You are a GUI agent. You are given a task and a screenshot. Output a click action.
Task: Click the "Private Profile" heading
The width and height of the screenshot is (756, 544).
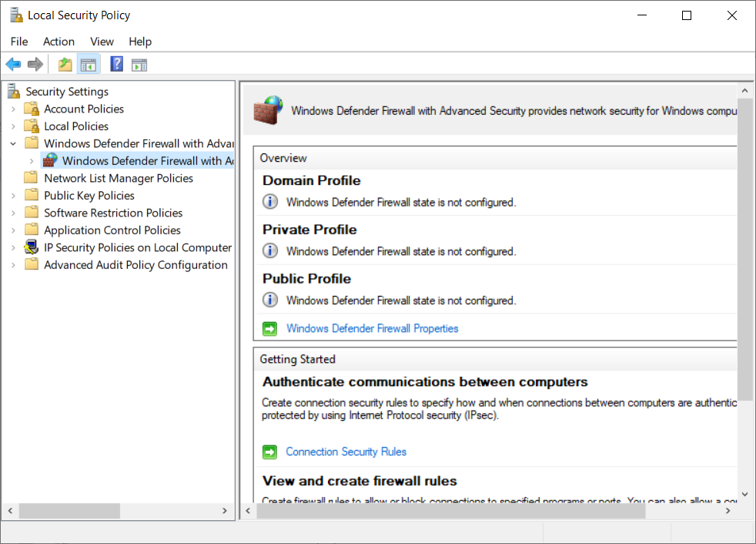309,230
